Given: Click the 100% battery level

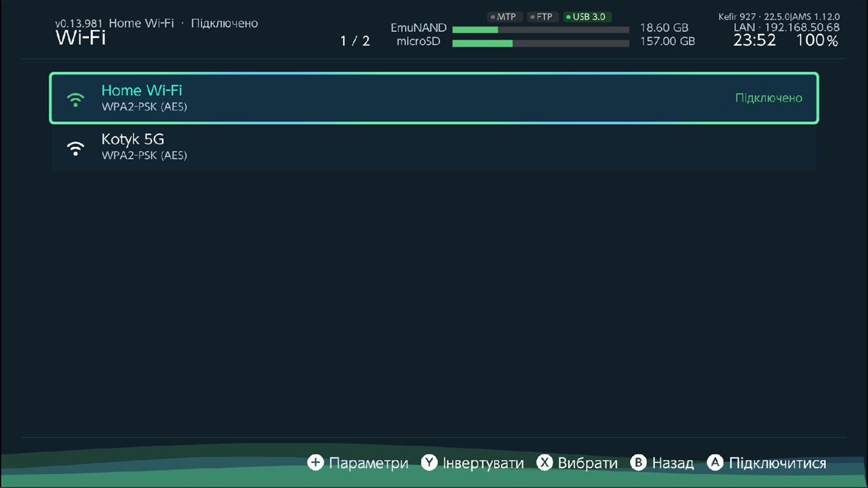Looking at the screenshot, I should [x=817, y=41].
